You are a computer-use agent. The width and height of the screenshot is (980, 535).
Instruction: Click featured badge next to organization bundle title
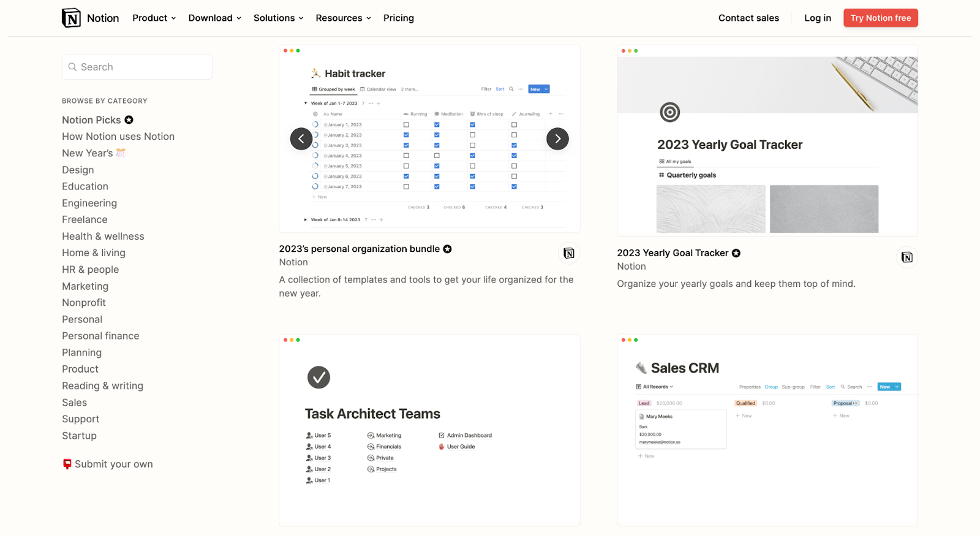point(447,249)
